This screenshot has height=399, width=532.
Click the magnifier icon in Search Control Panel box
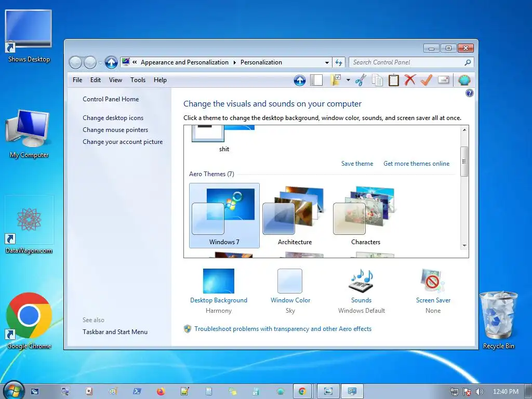point(468,62)
